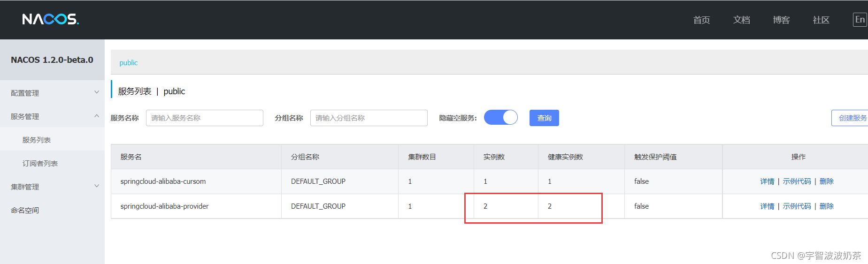Select the public namespace tab
868x264 pixels.
click(128, 62)
